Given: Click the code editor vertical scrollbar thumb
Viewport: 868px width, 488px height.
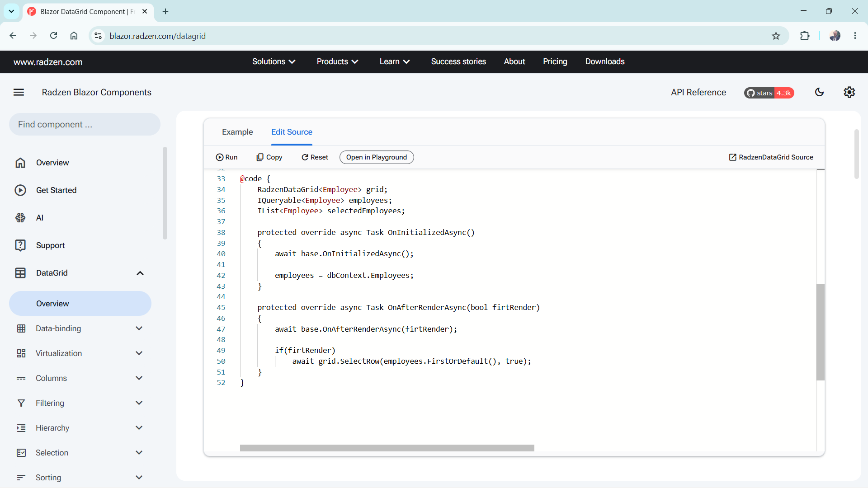Looking at the screenshot, I should point(821,332).
